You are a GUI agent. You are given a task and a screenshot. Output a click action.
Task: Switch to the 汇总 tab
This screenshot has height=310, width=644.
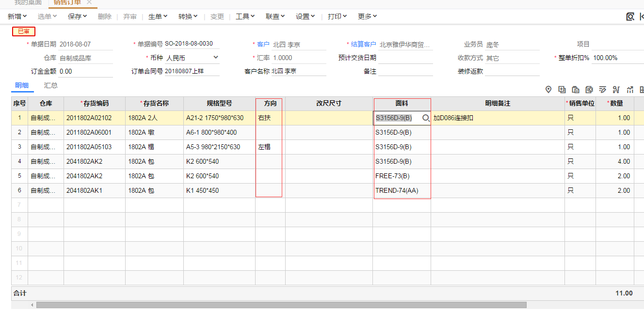(51, 86)
